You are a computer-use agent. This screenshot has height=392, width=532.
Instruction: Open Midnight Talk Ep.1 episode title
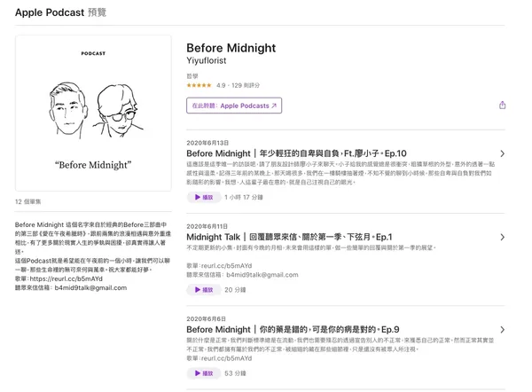[289, 237]
